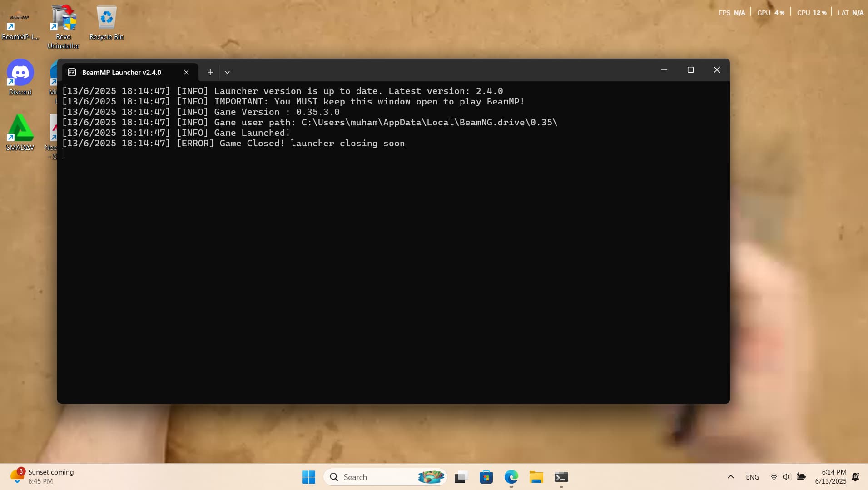Open Microsoft Store from the taskbar
This screenshot has width=868, height=490.
486,477
